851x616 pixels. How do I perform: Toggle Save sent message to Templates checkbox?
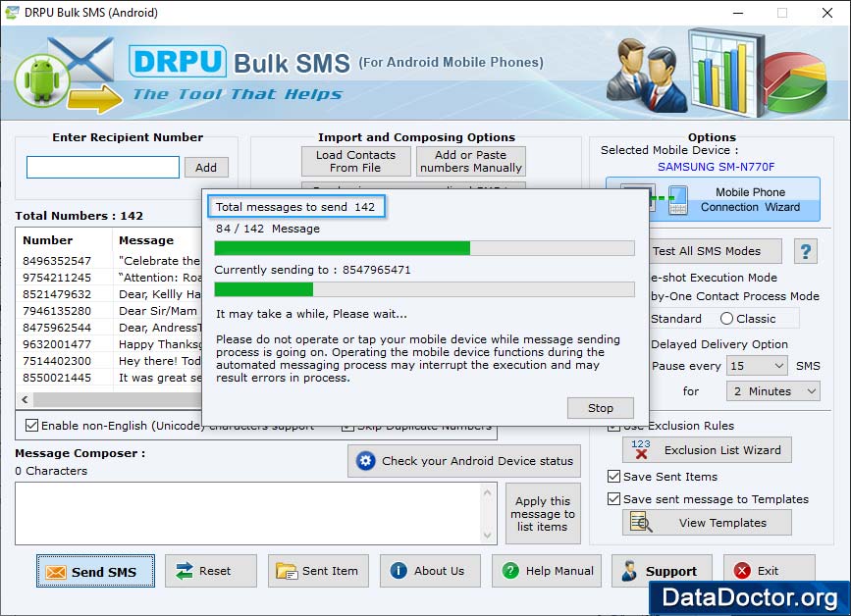coord(613,498)
